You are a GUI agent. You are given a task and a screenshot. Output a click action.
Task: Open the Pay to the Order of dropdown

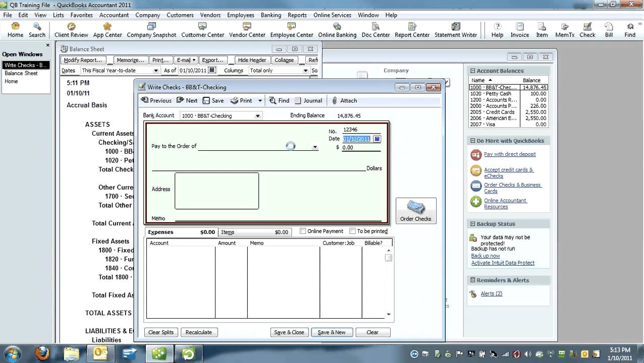tap(315, 147)
